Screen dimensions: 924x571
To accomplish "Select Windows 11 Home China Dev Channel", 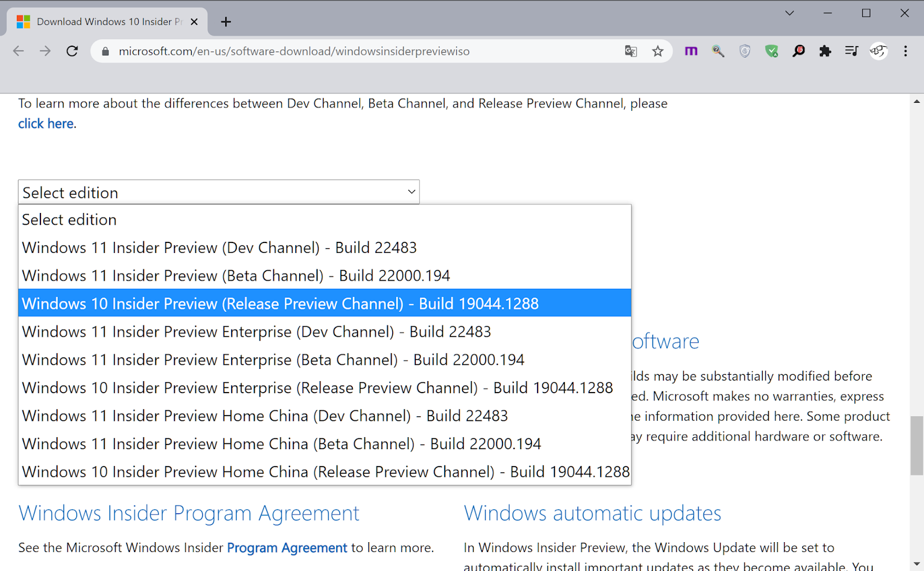I will pyautogui.click(x=325, y=416).
